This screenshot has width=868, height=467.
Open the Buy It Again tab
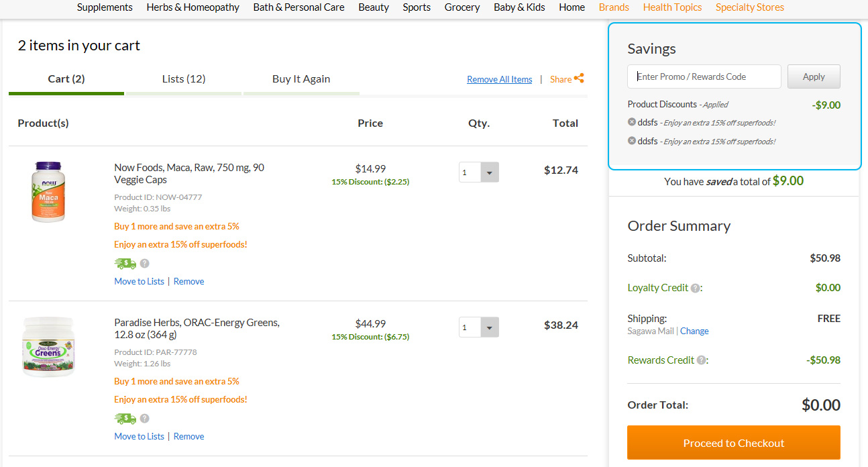point(301,79)
